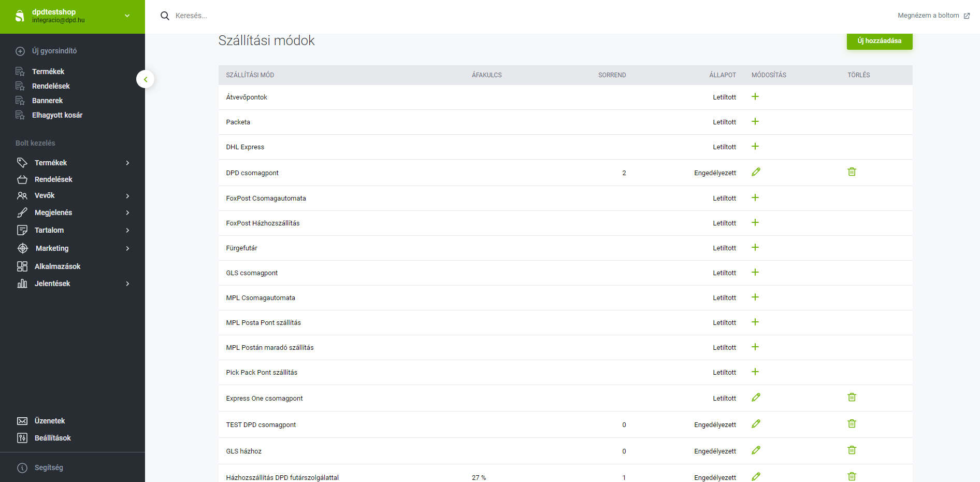The height and width of the screenshot is (482, 980).
Task: Open Üzenetek in the sidebar
Action: point(50,421)
